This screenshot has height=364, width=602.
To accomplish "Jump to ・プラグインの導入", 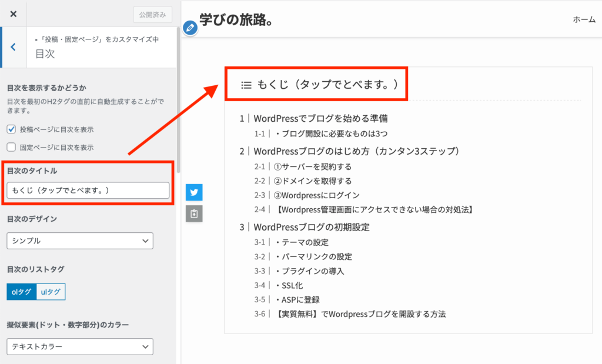I will (x=309, y=271).
